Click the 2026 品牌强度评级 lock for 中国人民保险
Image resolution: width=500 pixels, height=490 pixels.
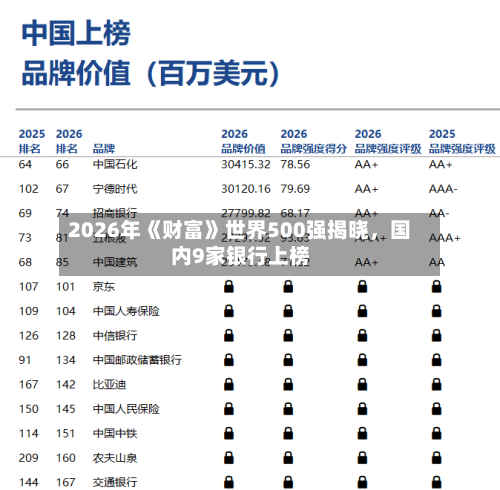click(x=362, y=409)
